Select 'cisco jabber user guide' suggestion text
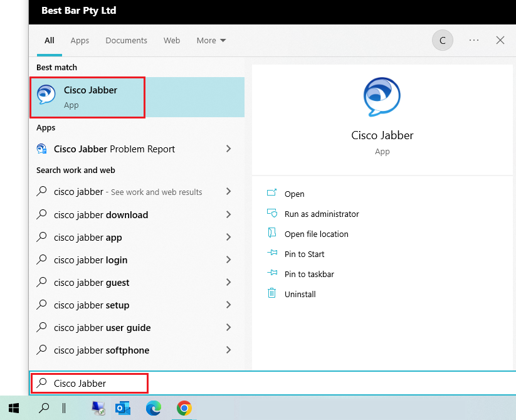The height and width of the screenshot is (420, 516). point(102,328)
